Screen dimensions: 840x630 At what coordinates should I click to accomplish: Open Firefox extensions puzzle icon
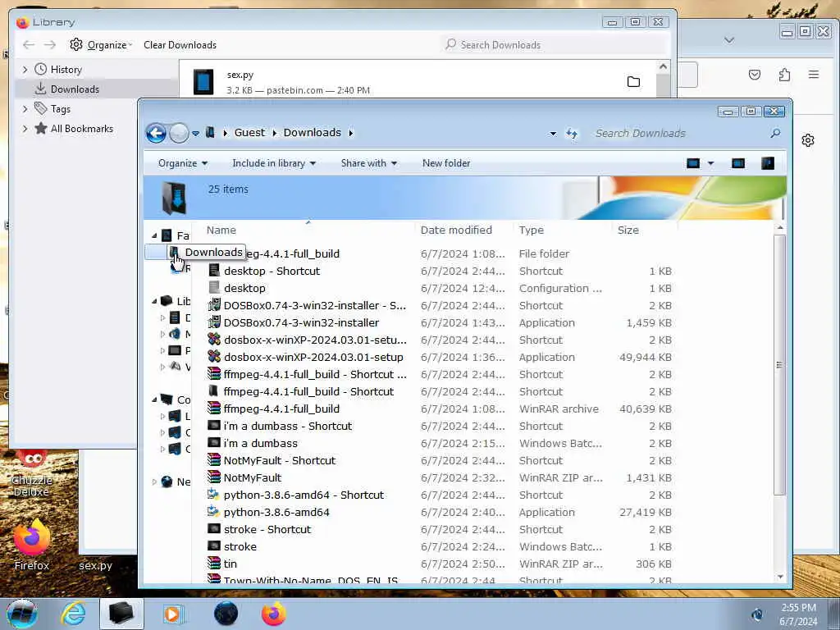[784, 75]
